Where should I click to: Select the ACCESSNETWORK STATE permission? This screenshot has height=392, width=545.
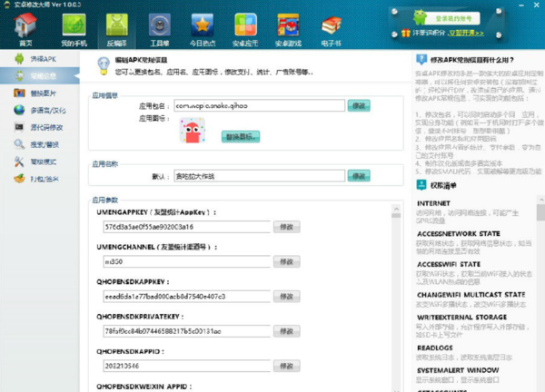(474, 242)
